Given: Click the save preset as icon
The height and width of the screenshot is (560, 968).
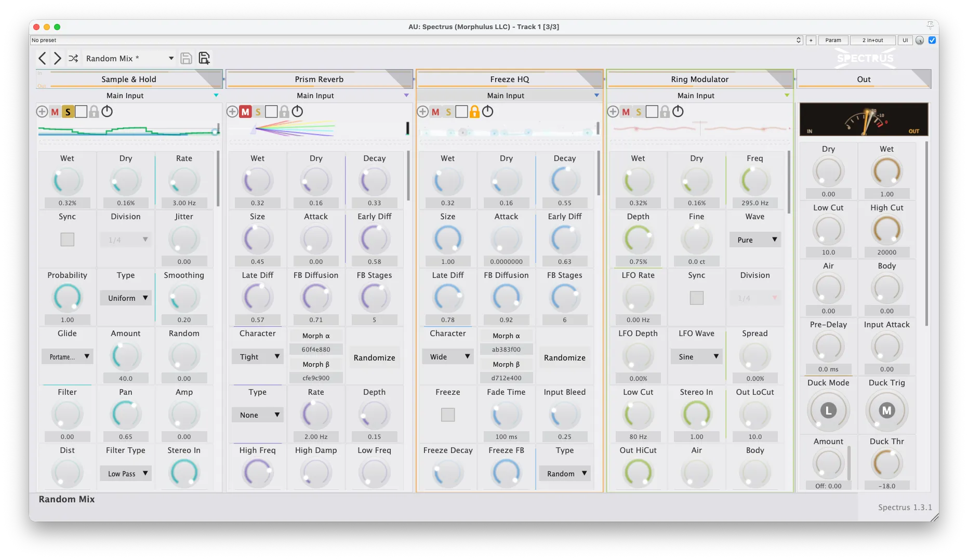Looking at the screenshot, I should point(204,58).
